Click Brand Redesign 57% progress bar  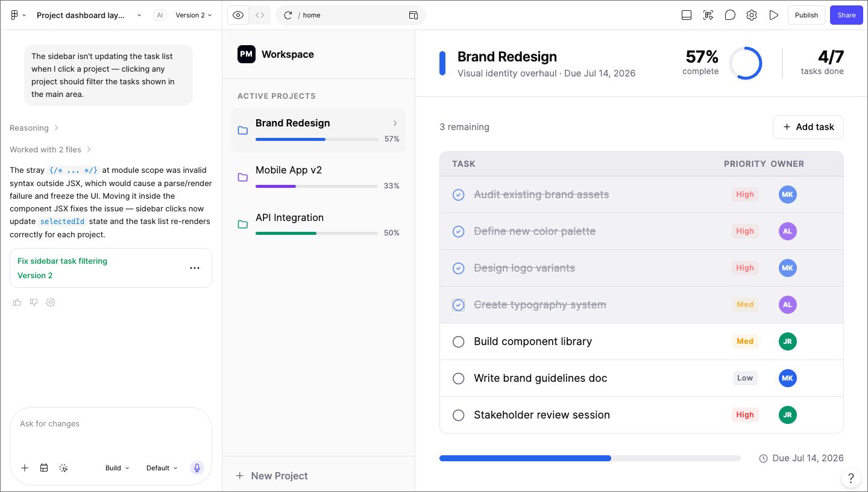click(x=317, y=139)
